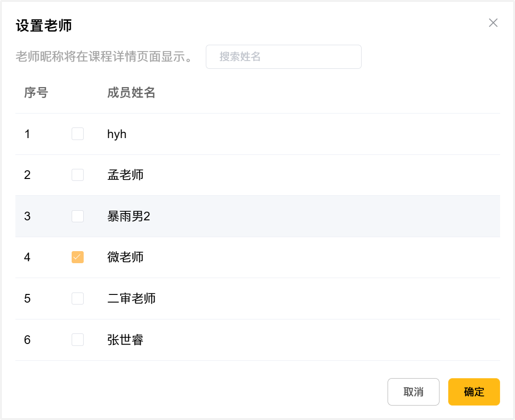The image size is (515, 420).
Task: Select the 暴雨男2 name text
Action: 128,216
